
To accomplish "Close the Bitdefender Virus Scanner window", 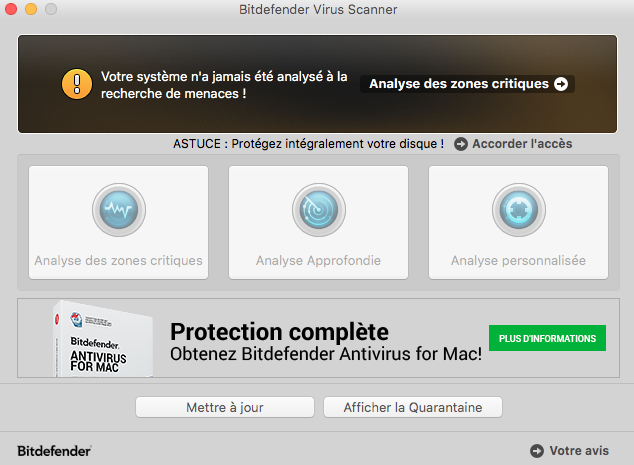I will click(x=11, y=9).
